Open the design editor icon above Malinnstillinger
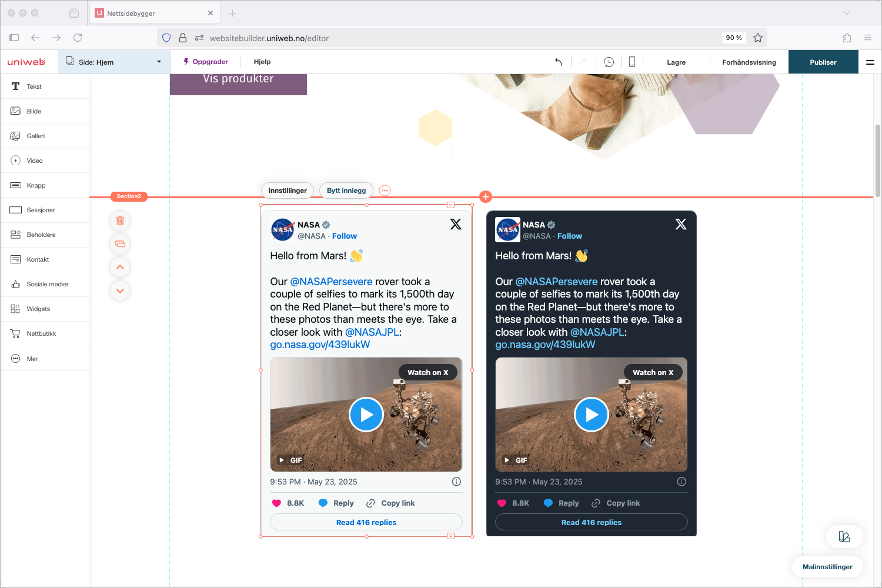 pyautogui.click(x=844, y=536)
